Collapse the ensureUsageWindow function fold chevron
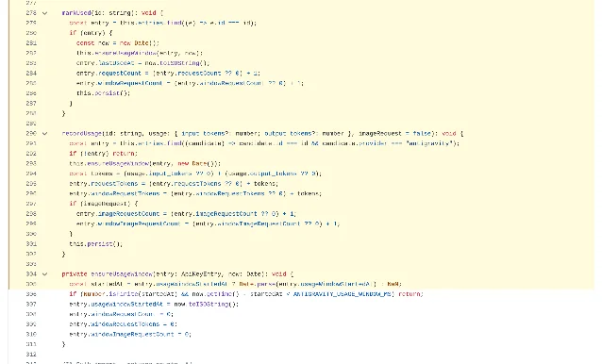The height and width of the screenshot is (364, 602). 44,273
